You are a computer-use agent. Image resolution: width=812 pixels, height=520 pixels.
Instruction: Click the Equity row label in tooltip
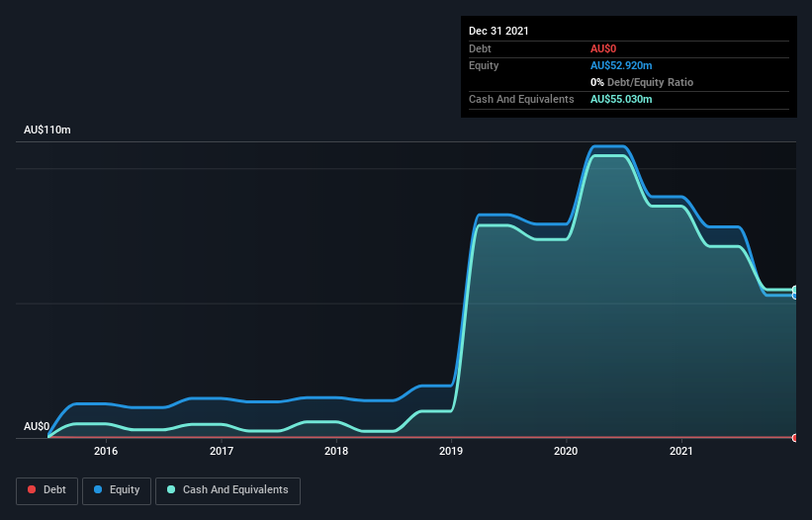[484, 65]
